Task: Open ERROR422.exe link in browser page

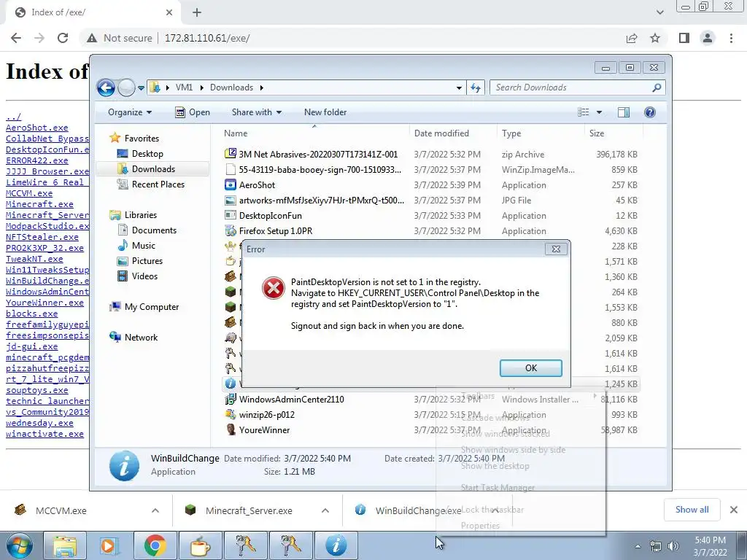Action: (x=37, y=160)
